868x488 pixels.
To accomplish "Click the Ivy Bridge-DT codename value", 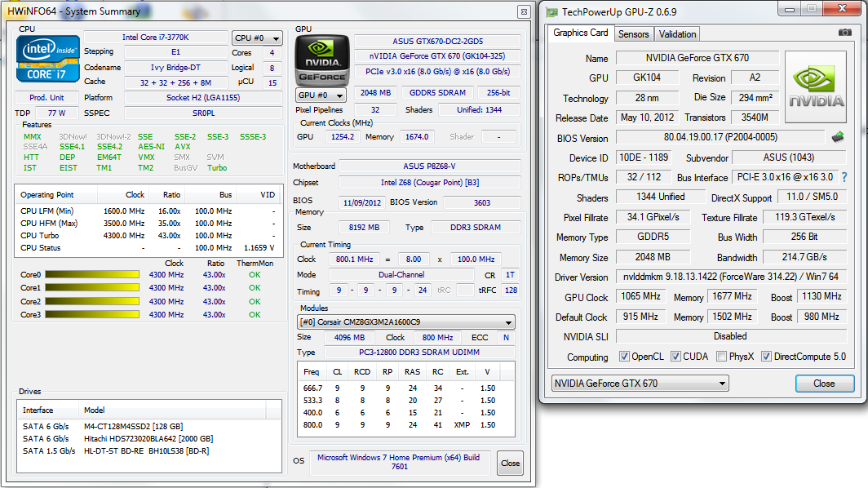I will click(175, 68).
